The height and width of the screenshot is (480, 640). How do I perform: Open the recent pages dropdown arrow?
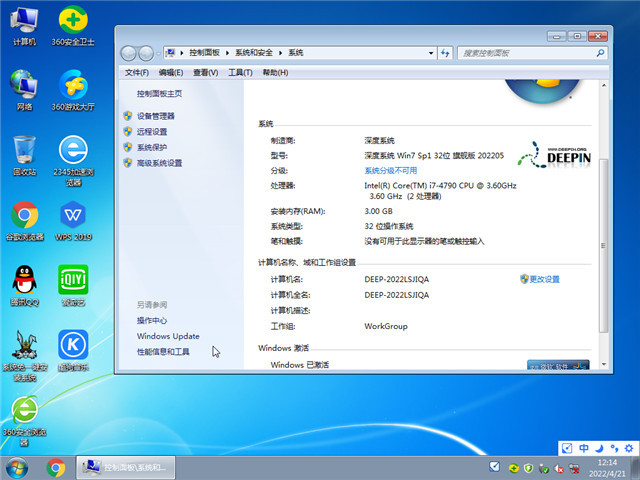point(158,53)
